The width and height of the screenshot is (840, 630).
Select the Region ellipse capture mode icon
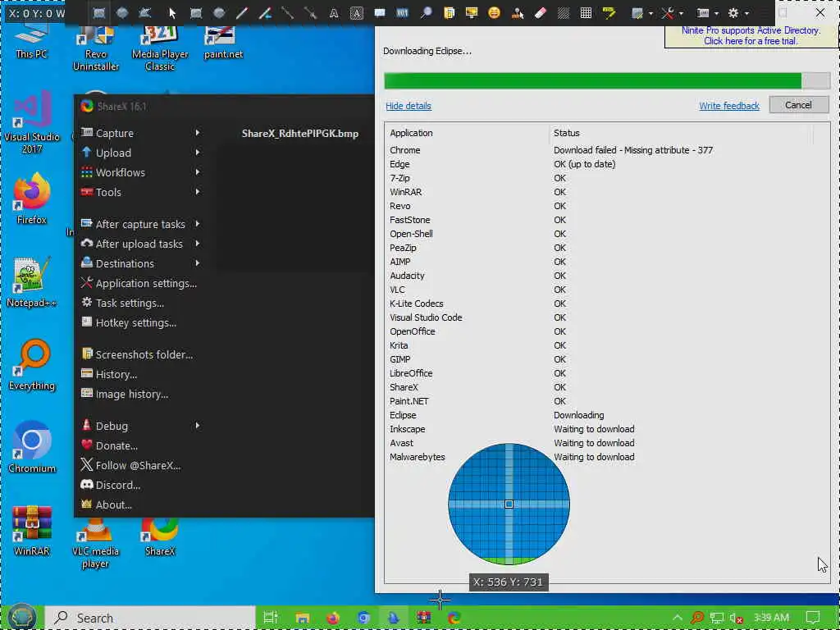coord(122,13)
